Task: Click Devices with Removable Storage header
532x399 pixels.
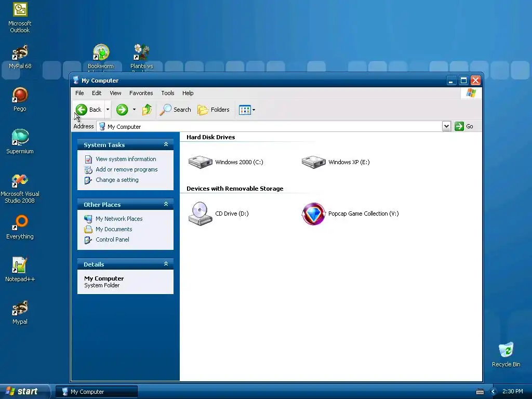Action: click(x=235, y=189)
